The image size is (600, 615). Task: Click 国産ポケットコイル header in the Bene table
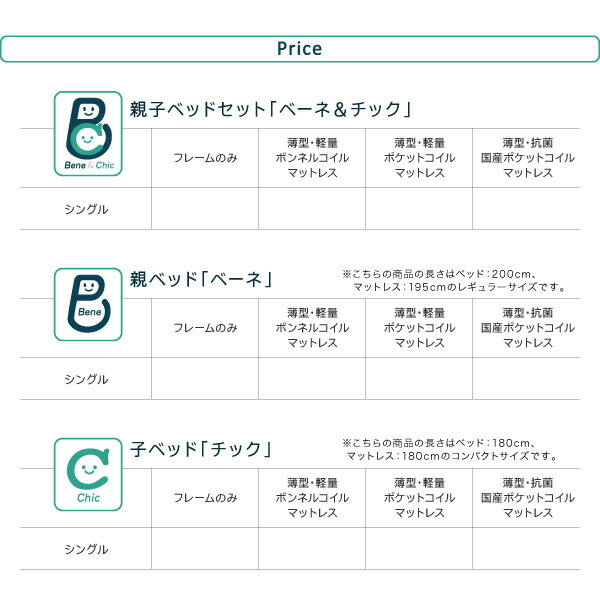tap(528, 328)
